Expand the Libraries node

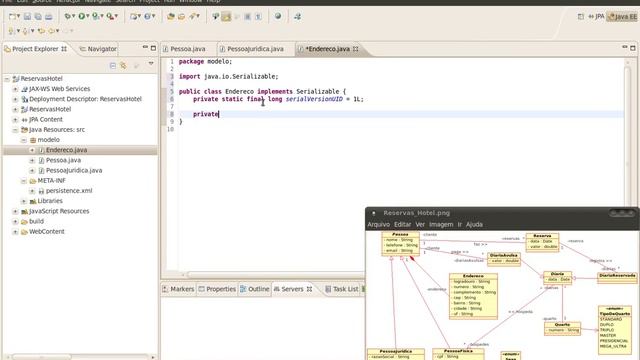coord(24,201)
